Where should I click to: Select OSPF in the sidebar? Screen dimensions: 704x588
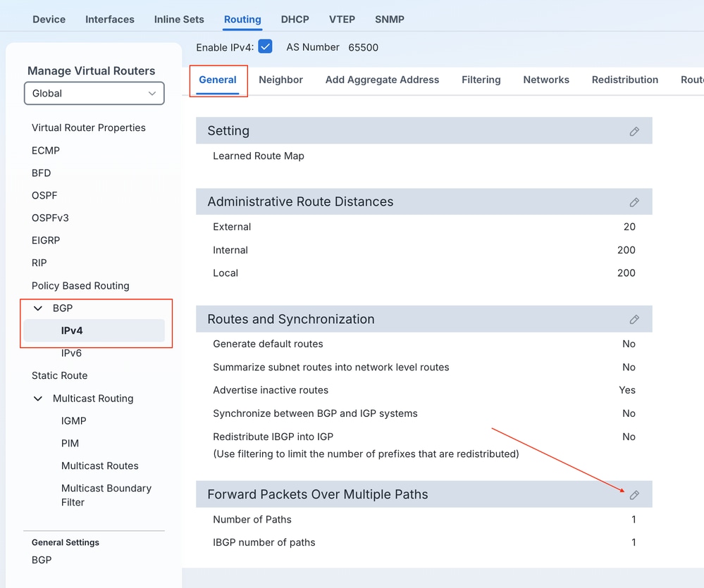(x=44, y=196)
